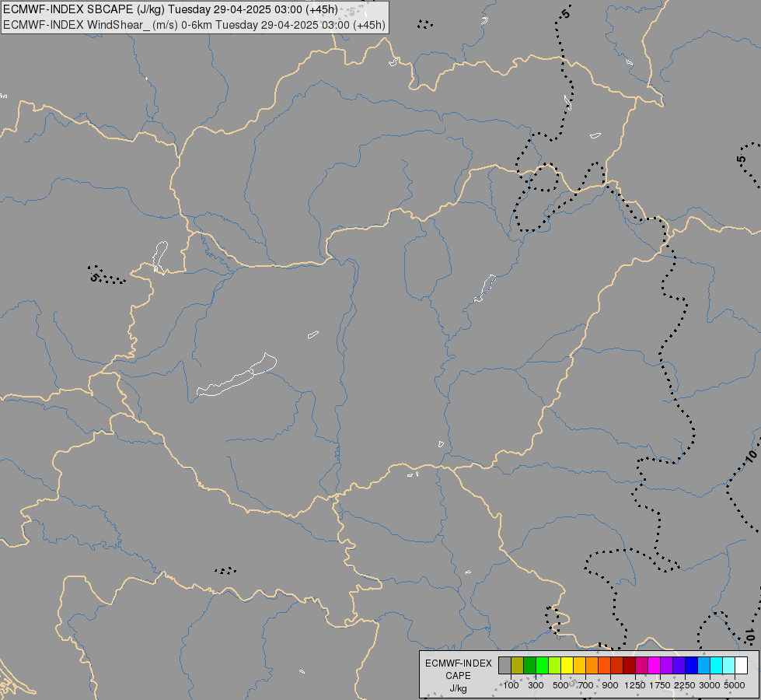Click the ECMWF-INDEX label inside the legend

[458, 663]
